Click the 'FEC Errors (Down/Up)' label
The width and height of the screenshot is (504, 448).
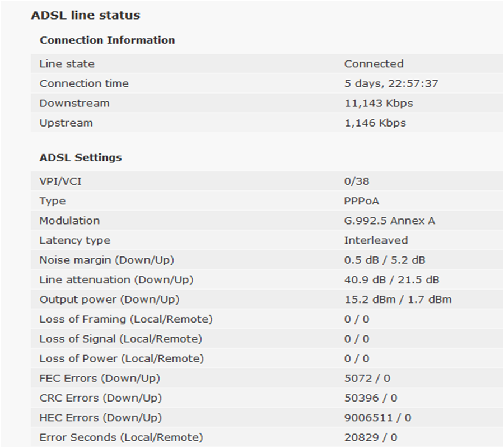[100, 378]
